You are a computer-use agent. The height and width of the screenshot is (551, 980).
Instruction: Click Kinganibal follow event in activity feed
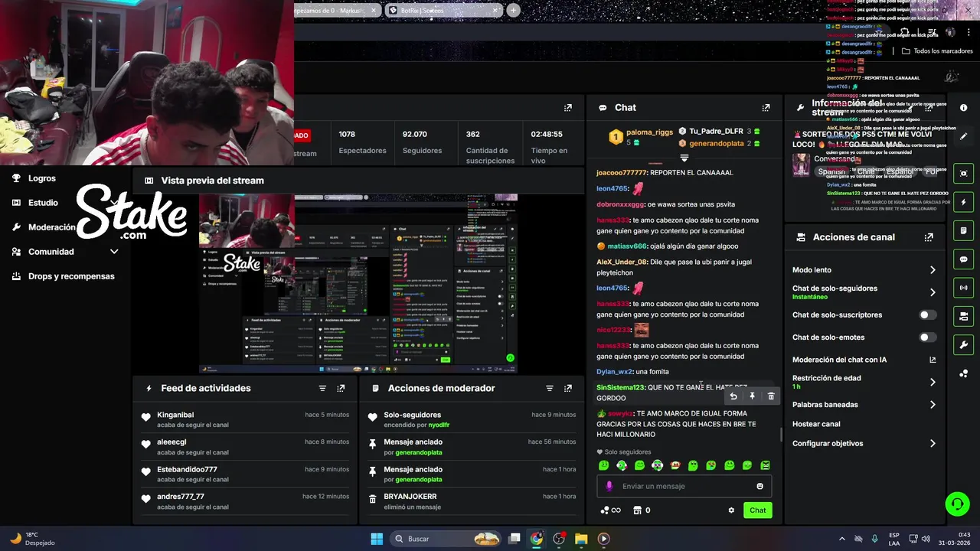coord(244,419)
